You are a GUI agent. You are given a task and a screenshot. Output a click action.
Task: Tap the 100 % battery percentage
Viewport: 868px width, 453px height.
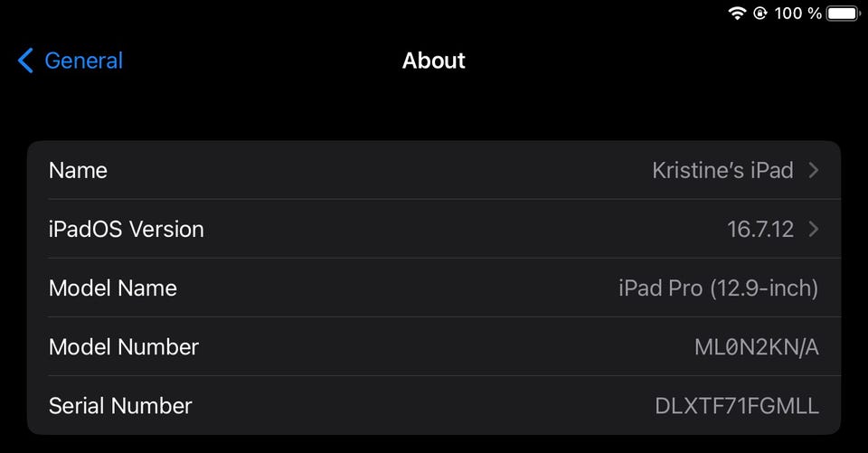click(x=798, y=14)
